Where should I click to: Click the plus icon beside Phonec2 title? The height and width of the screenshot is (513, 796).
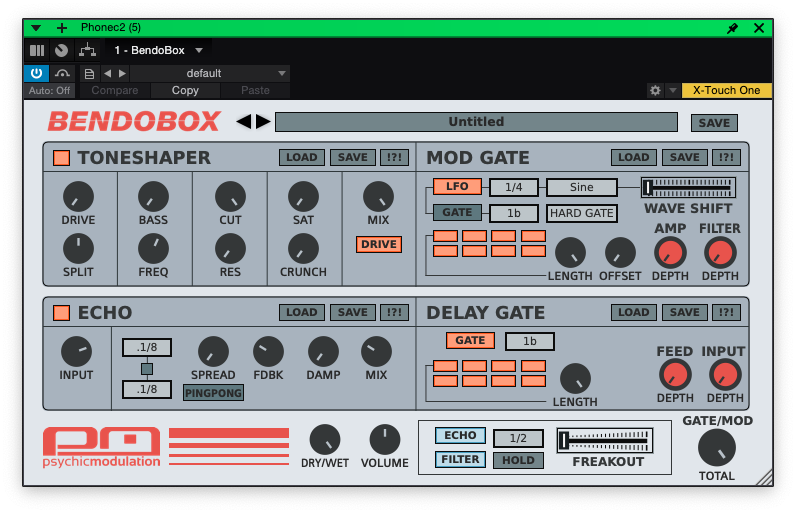[61, 28]
